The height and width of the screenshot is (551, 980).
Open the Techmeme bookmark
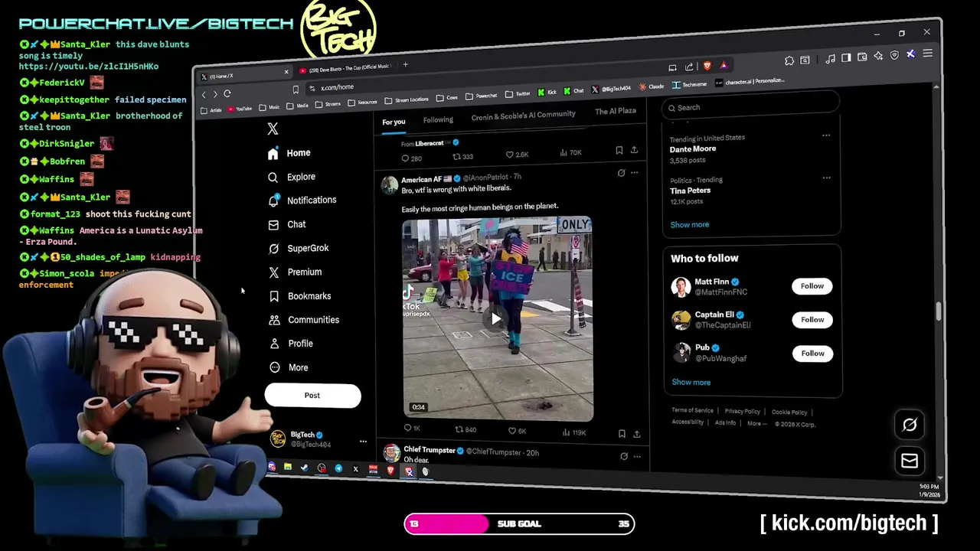pyautogui.click(x=690, y=84)
